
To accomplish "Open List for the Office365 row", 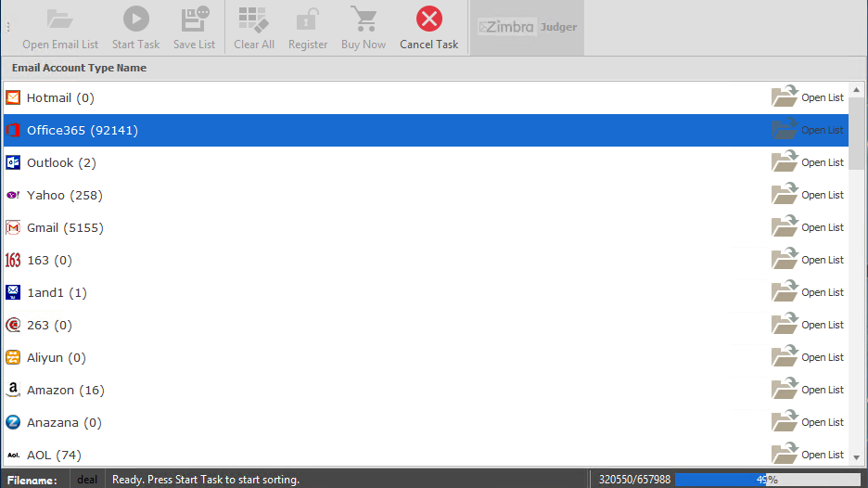I will [x=809, y=130].
